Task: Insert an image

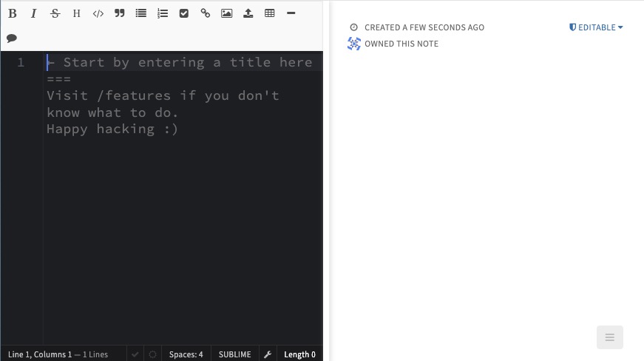Action: pyautogui.click(x=227, y=13)
